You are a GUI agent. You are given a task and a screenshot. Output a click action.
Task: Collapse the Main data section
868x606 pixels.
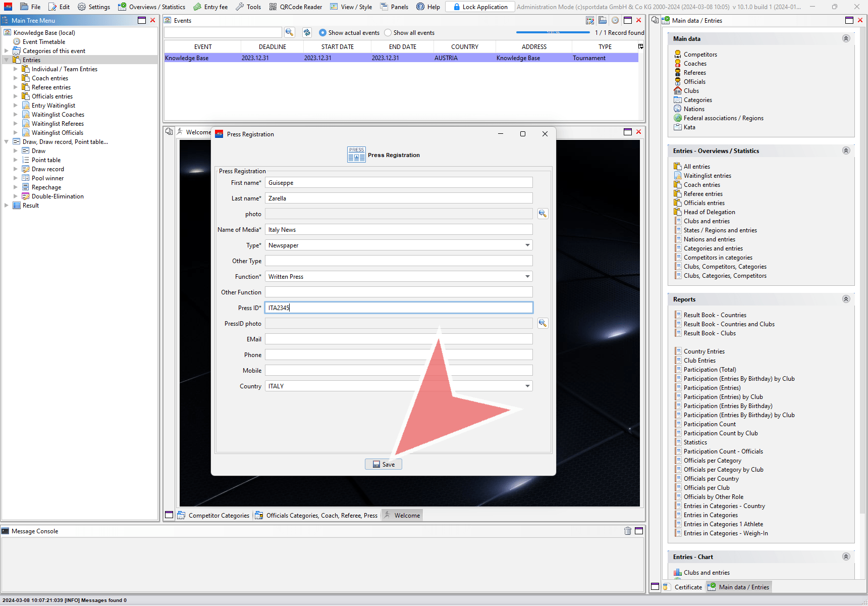point(846,39)
